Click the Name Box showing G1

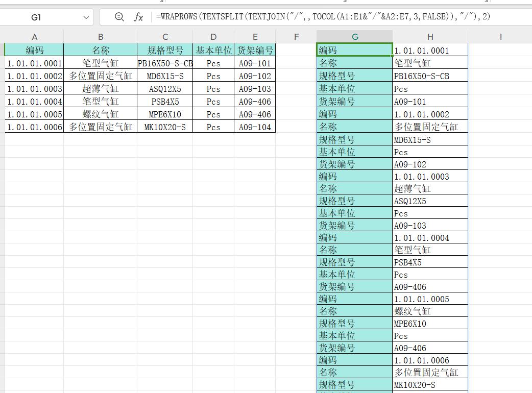point(36,17)
